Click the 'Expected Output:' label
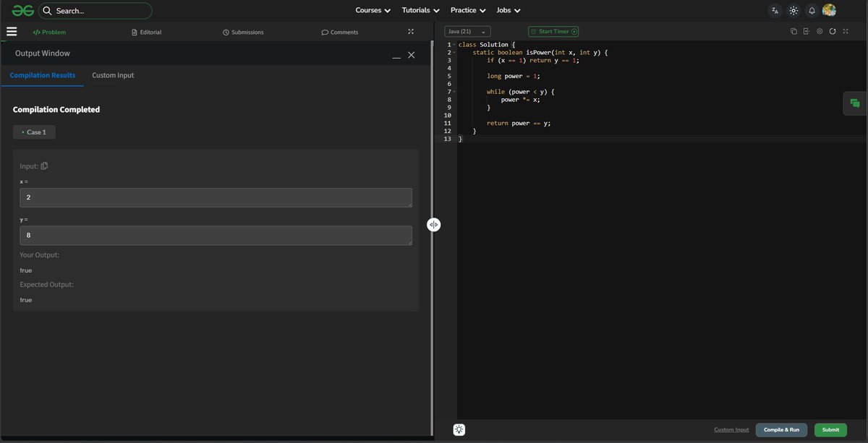This screenshot has height=443, width=868. [x=47, y=285]
